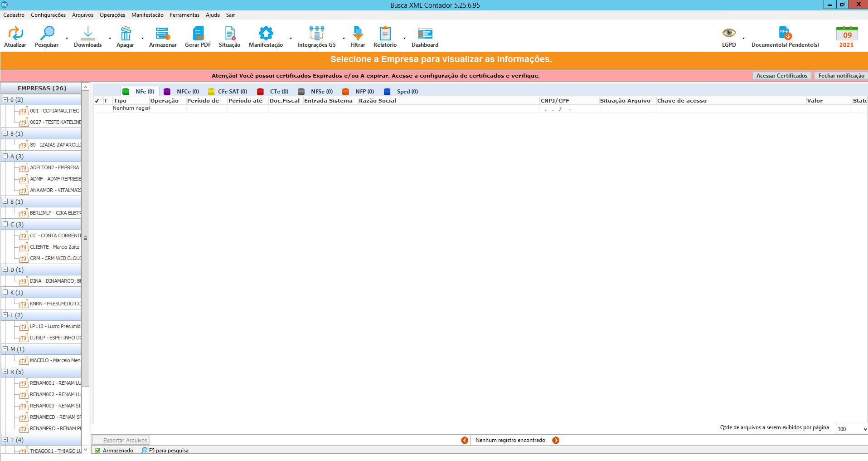Open Relatório dropdown arrow
The image size is (868, 461).
point(405,38)
